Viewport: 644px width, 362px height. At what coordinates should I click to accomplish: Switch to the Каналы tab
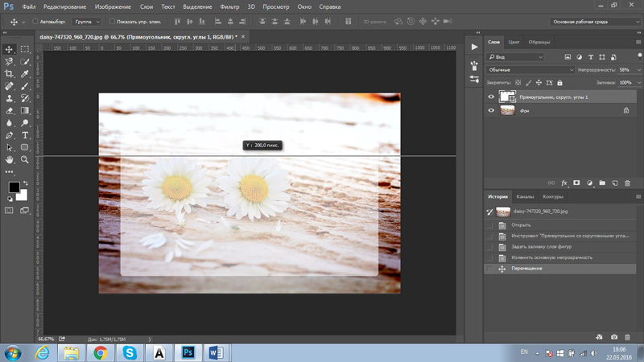[x=525, y=196]
